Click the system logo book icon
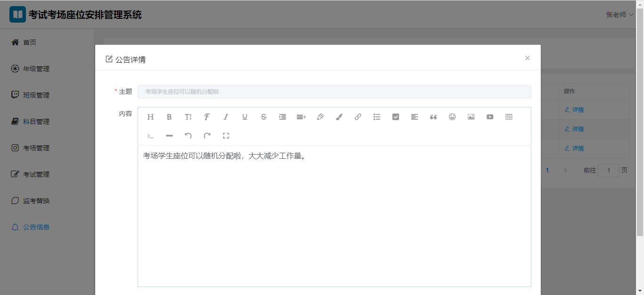This screenshot has height=295, width=644. 18,15
